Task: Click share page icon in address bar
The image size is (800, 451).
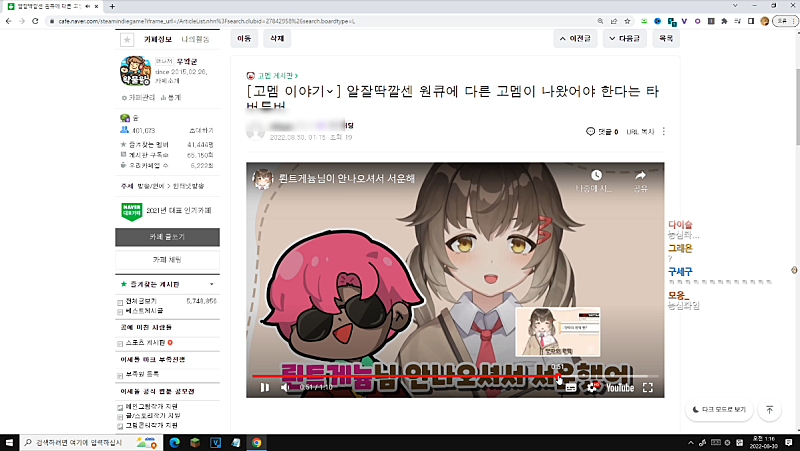Action: pyautogui.click(x=614, y=21)
